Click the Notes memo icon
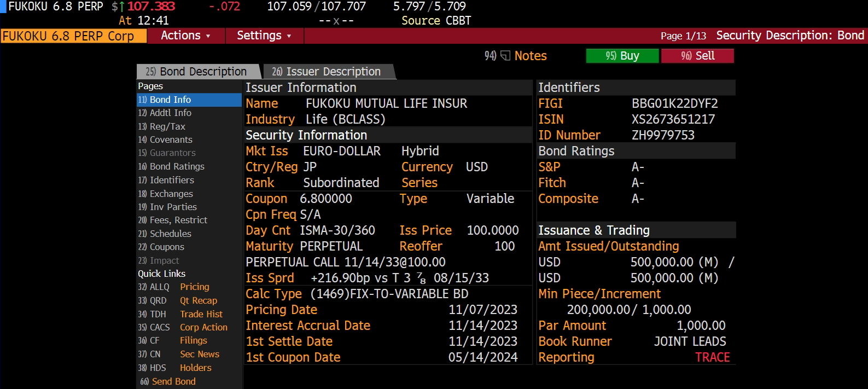This screenshot has height=389, width=868. 505,56
